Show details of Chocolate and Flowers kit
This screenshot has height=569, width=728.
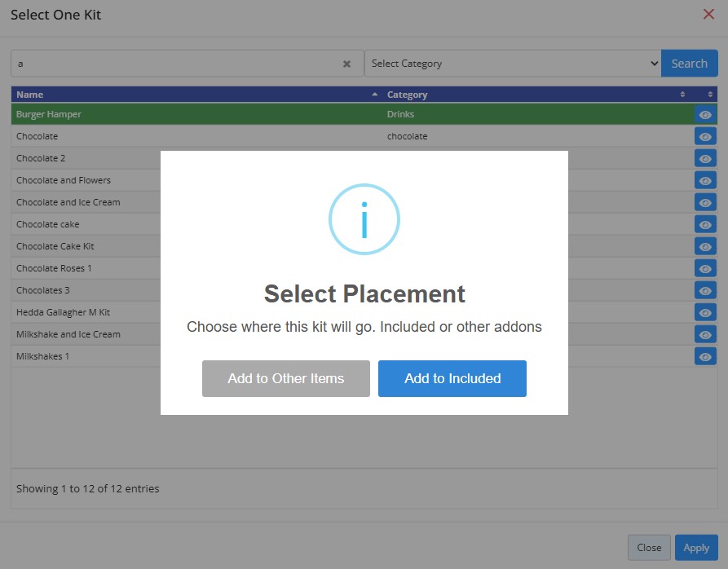pos(705,180)
